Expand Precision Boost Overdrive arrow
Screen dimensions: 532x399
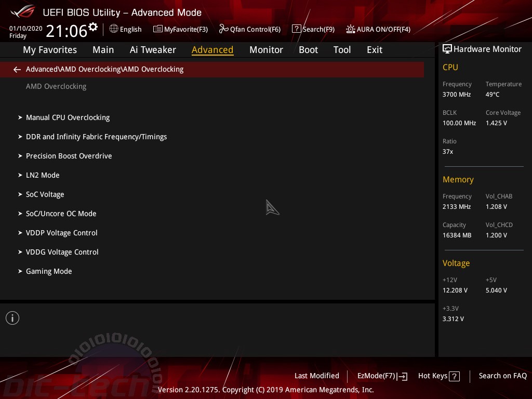click(20, 156)
